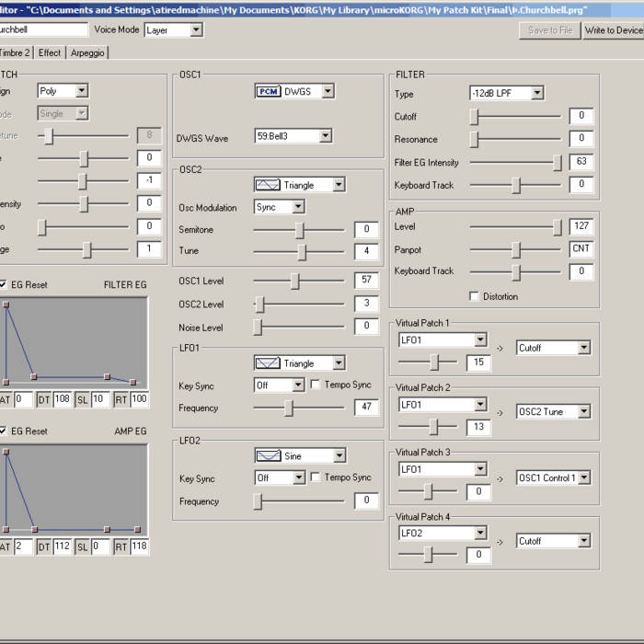
Task: Toggle LFO2 Tempo Sync checkbox
Action: click(316, 477)
